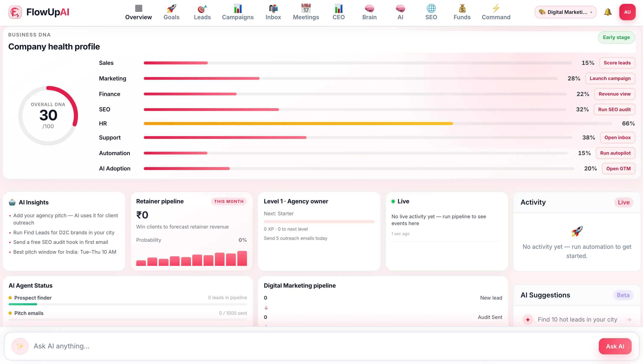
Task: Click the Prospect finder progress bar
Action: pyautogui.click(x=128, y=304)
